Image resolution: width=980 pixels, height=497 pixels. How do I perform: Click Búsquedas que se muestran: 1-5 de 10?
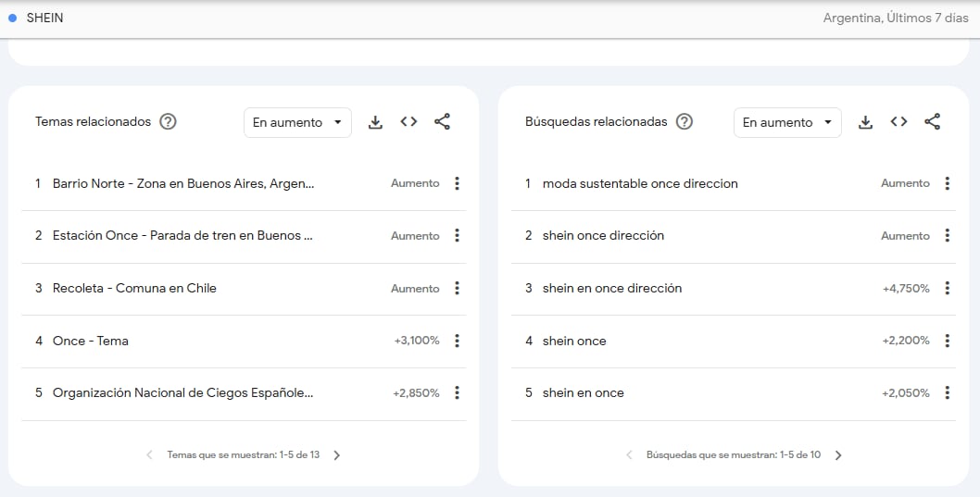click(x=734, y=454)
